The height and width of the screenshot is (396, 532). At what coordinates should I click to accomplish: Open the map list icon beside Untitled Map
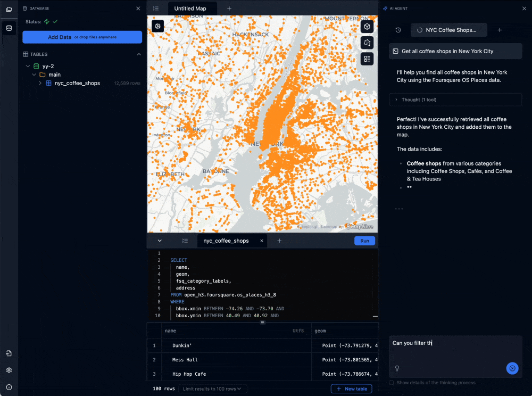(x=156, y=9)
